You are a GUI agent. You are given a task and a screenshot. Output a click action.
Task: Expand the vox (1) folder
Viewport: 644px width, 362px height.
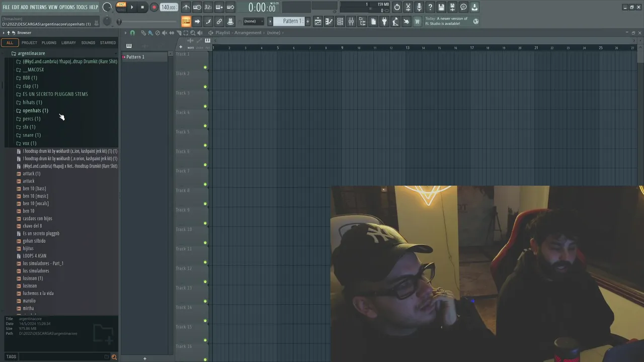pos(29,143)
